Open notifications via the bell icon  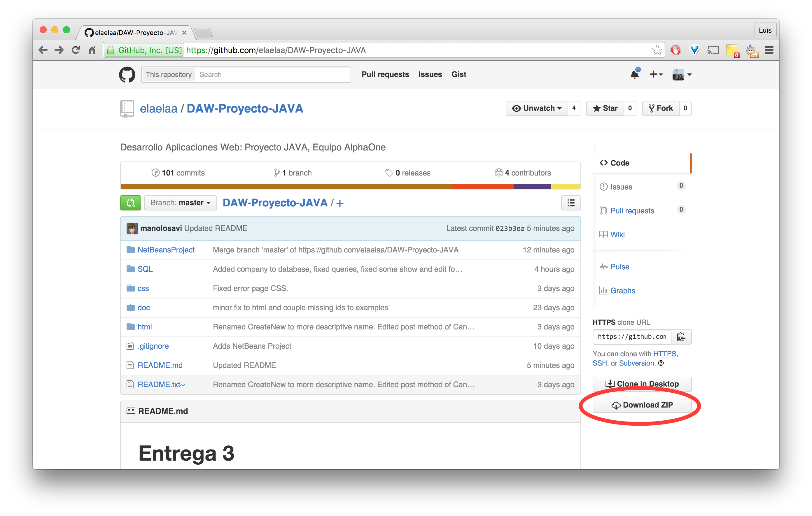click(634, 74)
